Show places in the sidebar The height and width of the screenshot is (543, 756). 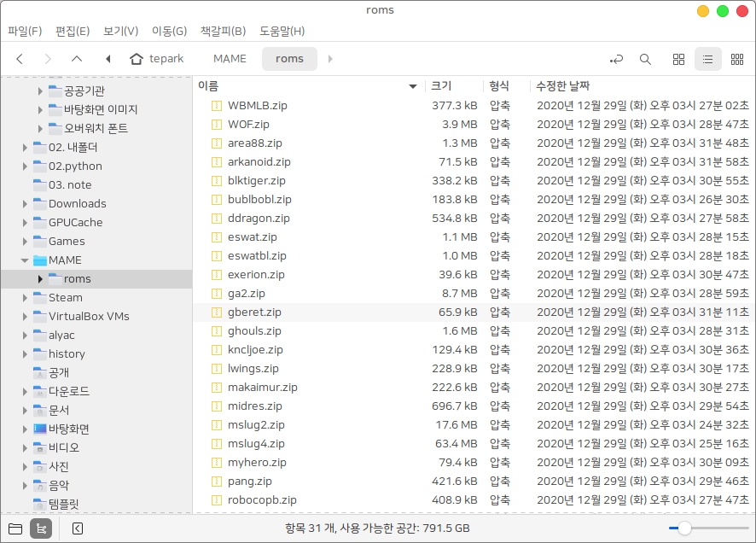[15, 528]
